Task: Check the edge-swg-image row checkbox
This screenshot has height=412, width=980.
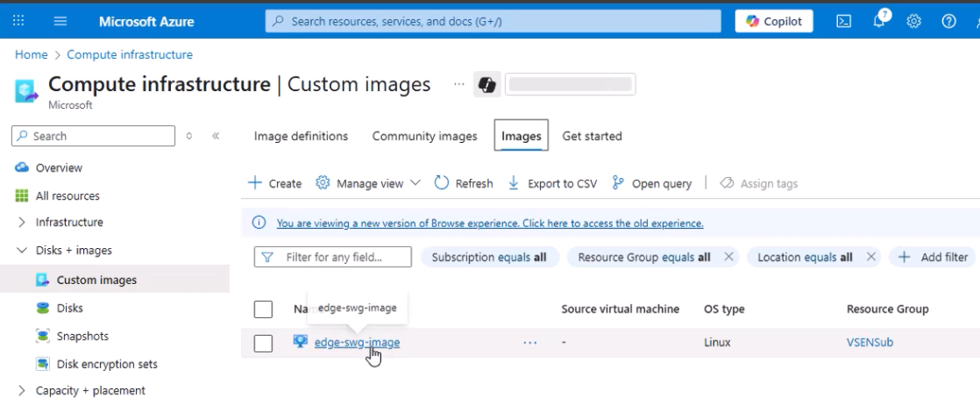Action: 263,344
